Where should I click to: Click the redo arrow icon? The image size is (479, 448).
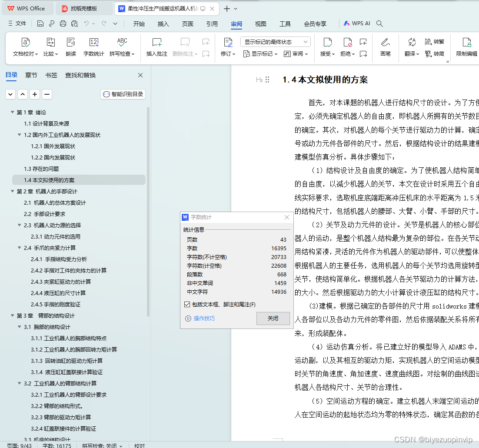coord(104,23)
